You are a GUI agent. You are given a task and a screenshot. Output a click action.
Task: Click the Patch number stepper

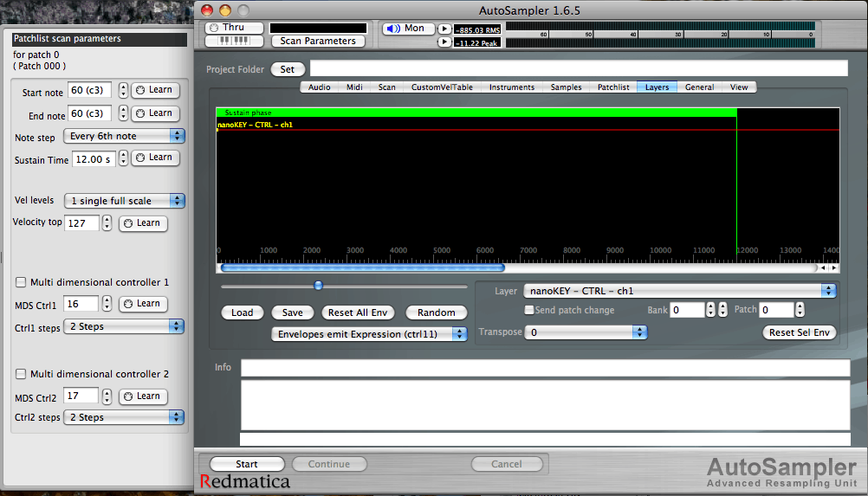[800, 310]
